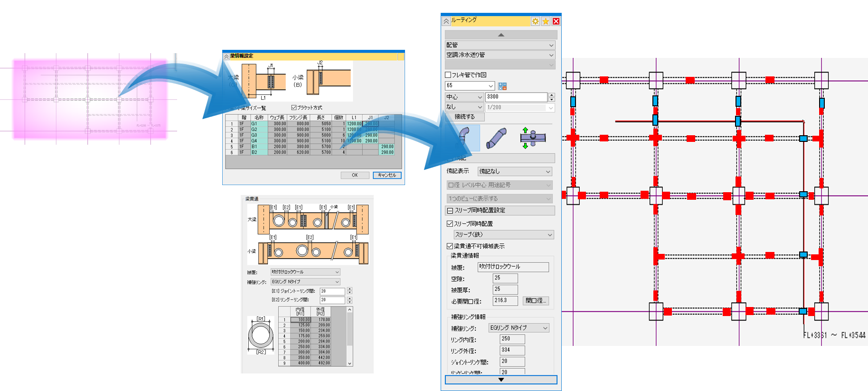The width and height of the screenshot is (868, 391).
Task: Select the angled pipe routing icon
Action: 497,138
